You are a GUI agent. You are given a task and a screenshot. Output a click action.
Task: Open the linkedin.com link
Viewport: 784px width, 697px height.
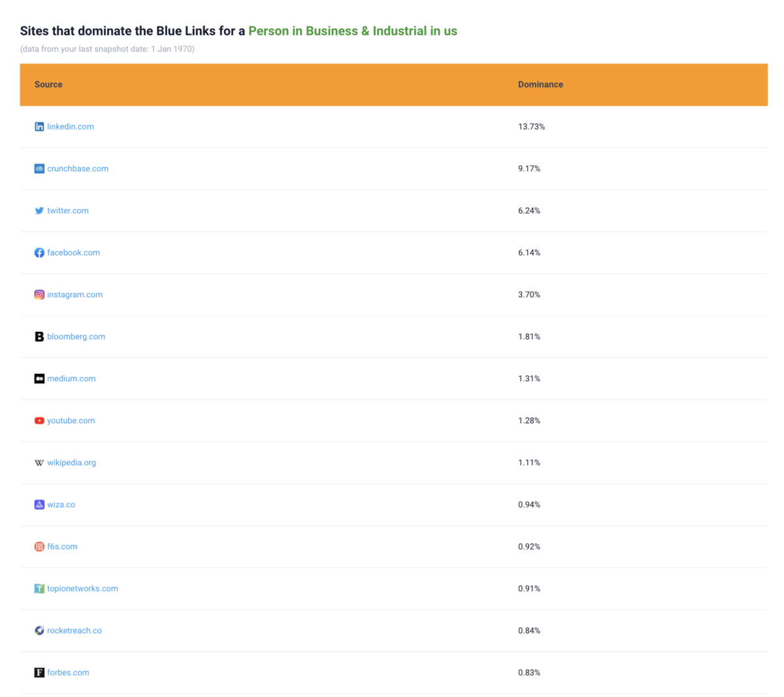click(x=71, y=127)
